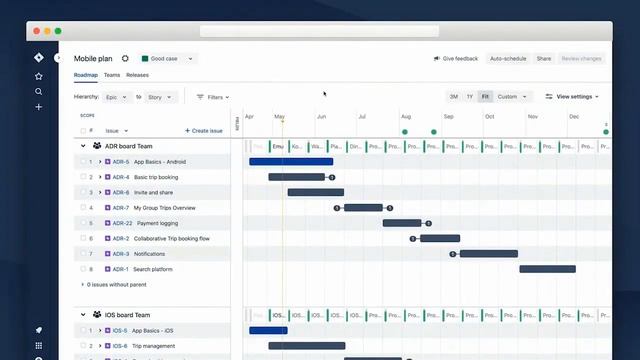Tick the select-all checkbox in the scope header
640x360 pixels.
click(x=83, y=131)
